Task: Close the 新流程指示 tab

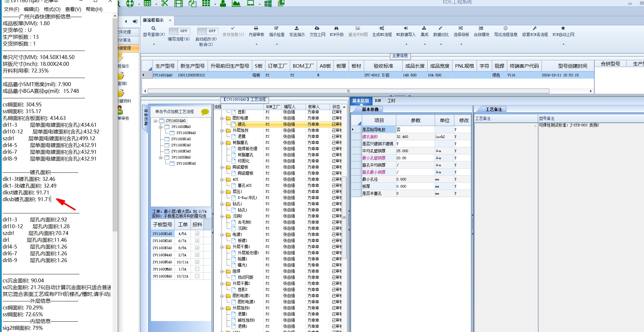Action: pyautogui.click(x=170, y=20)
